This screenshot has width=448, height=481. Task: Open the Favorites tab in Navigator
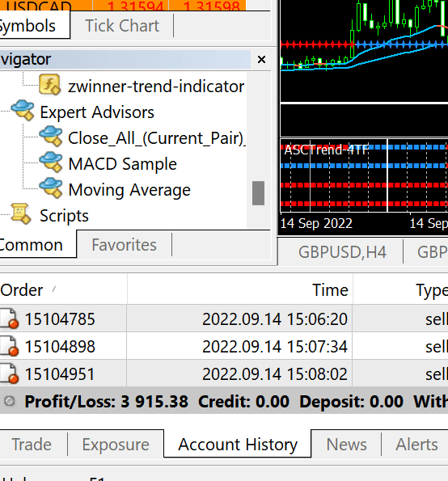click(x=124, y=245)
